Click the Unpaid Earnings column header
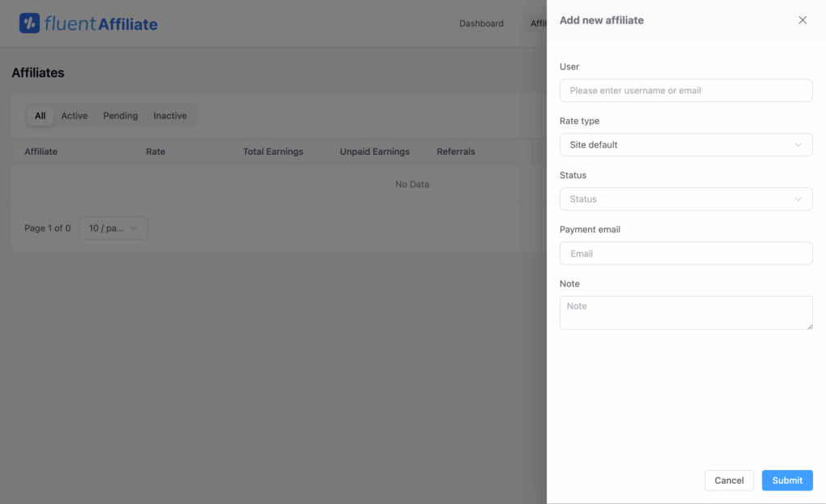 [374, 151]
